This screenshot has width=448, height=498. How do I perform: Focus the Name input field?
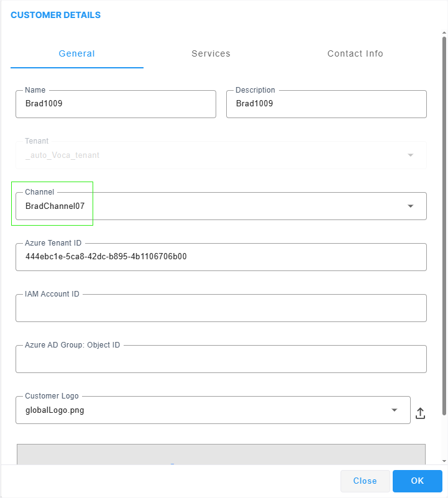pos(116,104)
